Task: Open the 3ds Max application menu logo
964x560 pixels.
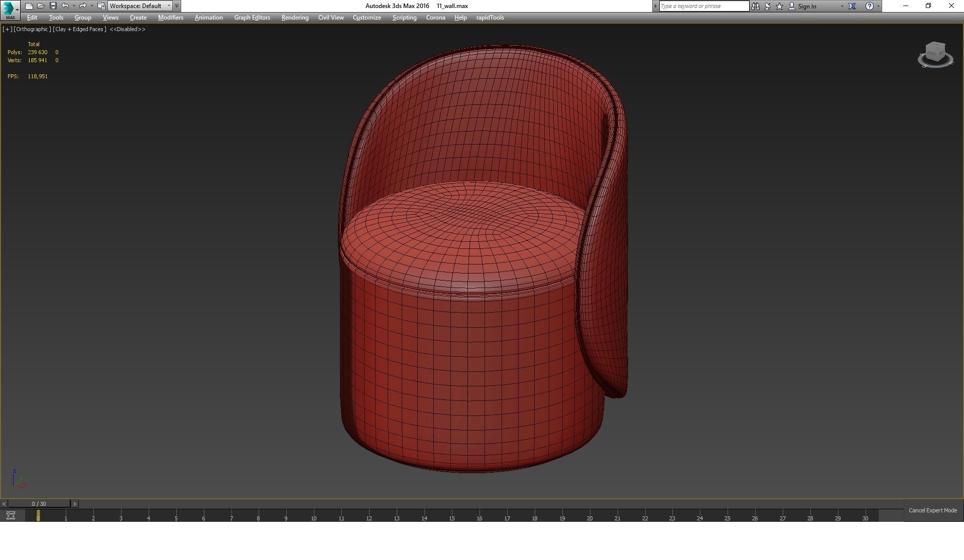Action: [10, 10]
